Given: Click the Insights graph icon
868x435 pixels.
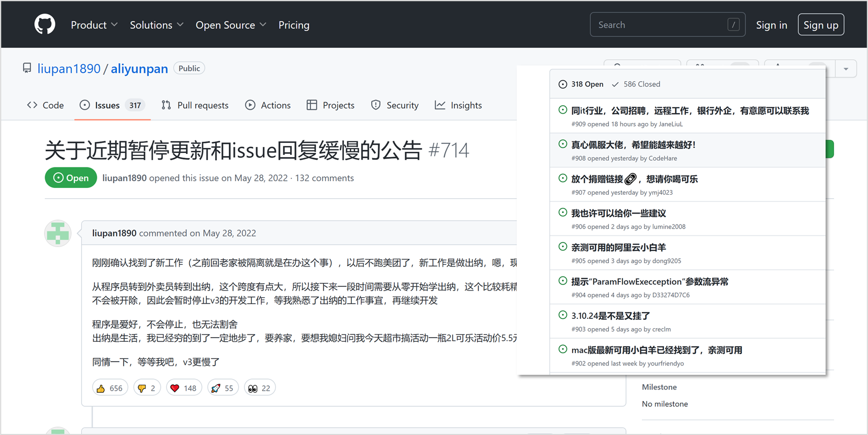Looking at the screenshot, I should pos(440,105).
